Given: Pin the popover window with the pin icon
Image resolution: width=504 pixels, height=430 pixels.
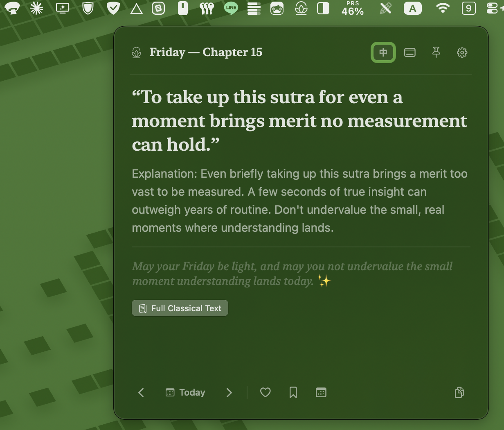Looking at the screenshot, I should 436,52.
